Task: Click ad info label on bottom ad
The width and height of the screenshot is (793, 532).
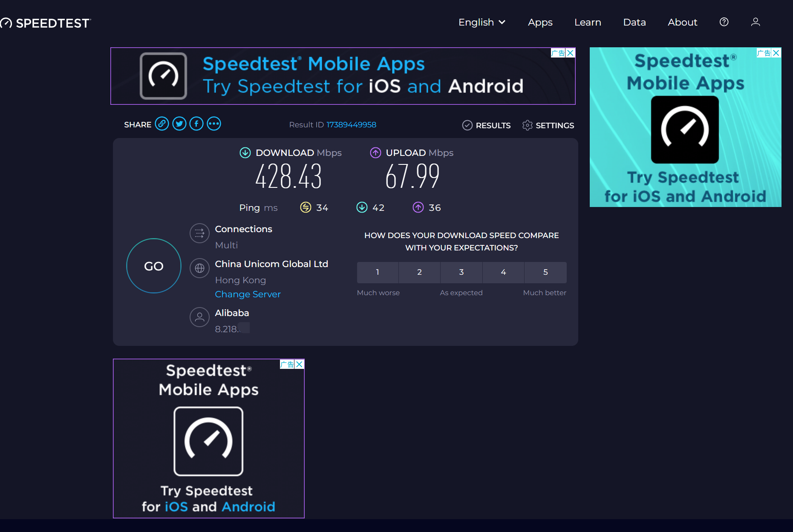Action: pos(287,364)
